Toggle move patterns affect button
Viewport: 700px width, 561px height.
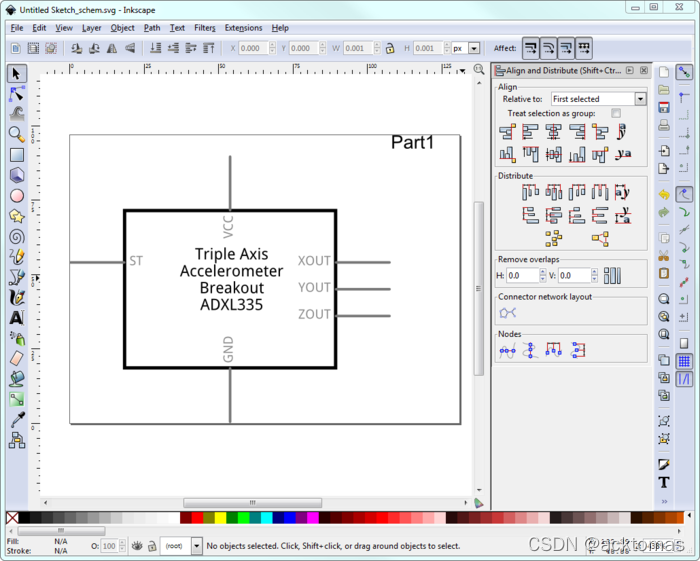[584, 48]
